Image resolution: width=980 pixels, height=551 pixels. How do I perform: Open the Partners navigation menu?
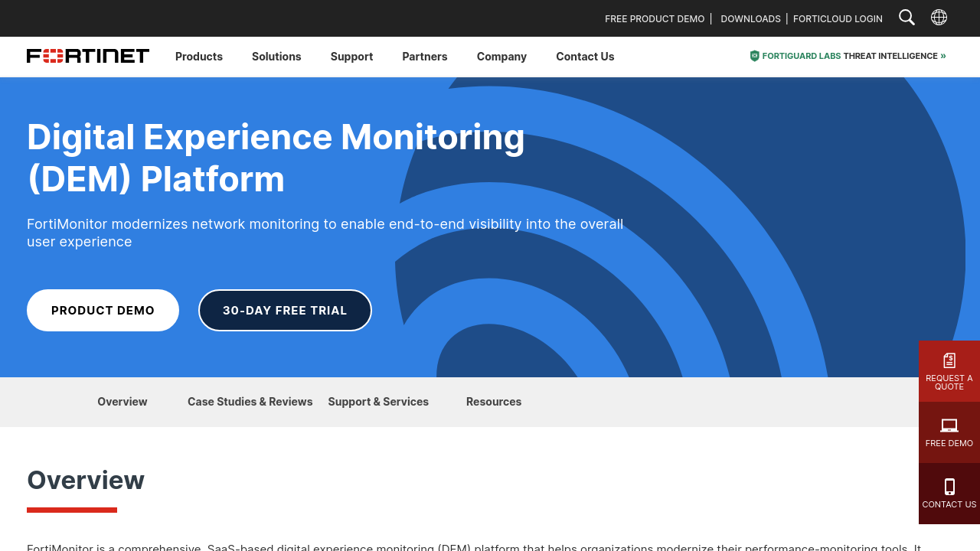point(425,57)
